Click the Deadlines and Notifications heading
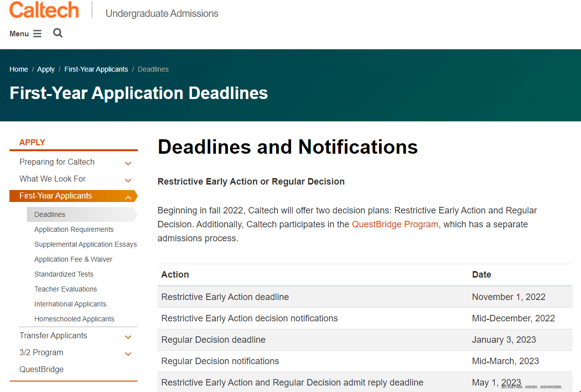Viewport: 581px width, 392px height. tap(288, 147)
